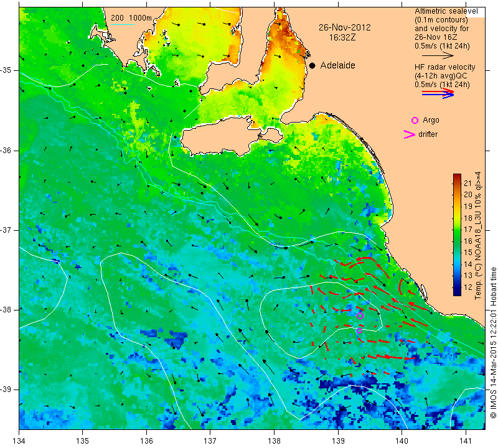The width and height of the screenshot is (498, 448).
Task: Click the IMOS copyright timestamp text
Action: pos(493,342)
